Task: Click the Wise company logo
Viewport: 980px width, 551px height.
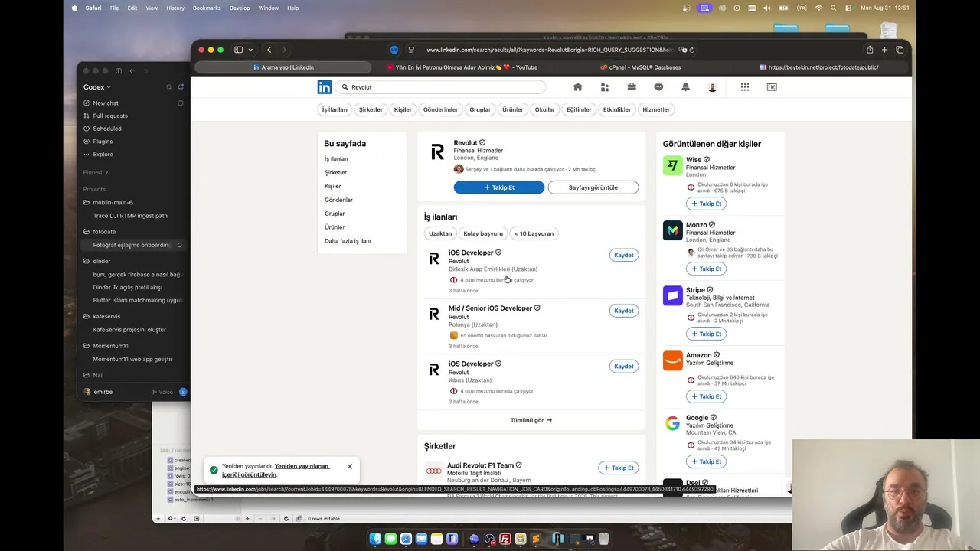Action: tap(673, 165)
